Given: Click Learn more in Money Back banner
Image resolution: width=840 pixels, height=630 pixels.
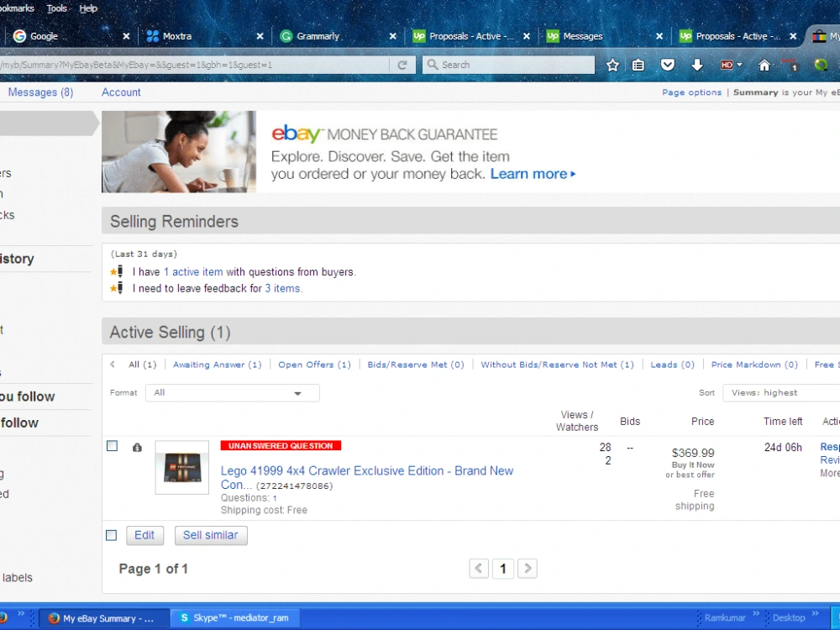Looking at the screenshot, I should pos(533,174).
